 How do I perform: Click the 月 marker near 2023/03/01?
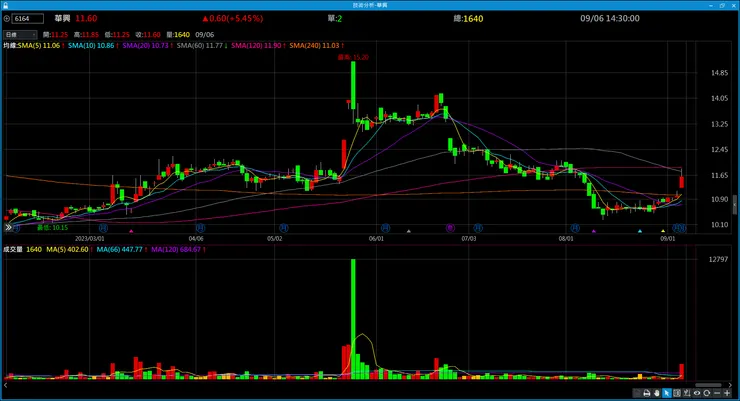tap(103, 228)
